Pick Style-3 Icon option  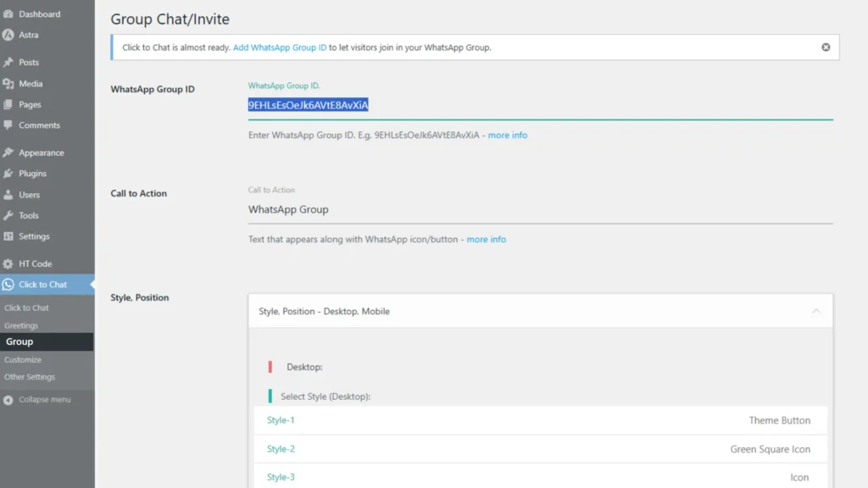pos(540,477)
